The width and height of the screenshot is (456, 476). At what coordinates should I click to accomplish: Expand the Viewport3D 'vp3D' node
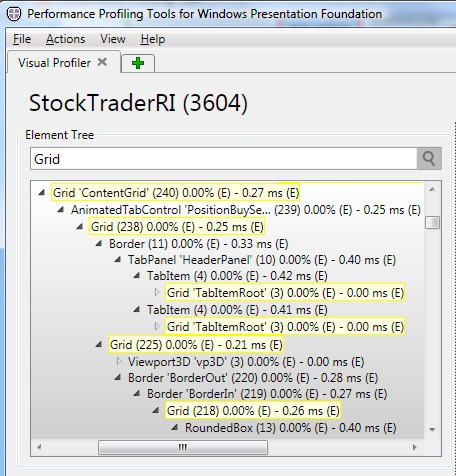(x=119, y=361)
